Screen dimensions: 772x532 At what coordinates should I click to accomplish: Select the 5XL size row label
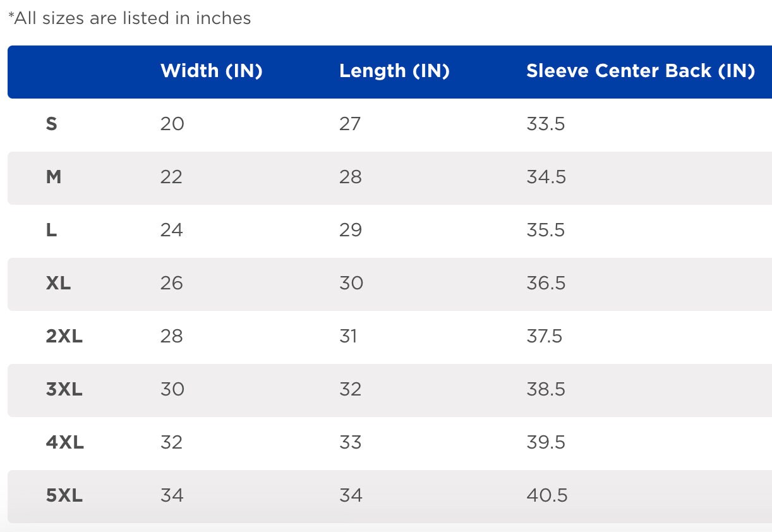(64, 495)
